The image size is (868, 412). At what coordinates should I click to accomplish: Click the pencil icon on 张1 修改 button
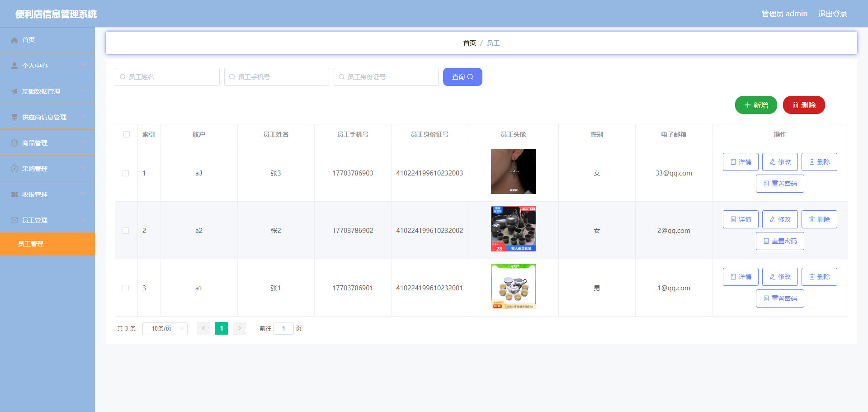(773, 277)
